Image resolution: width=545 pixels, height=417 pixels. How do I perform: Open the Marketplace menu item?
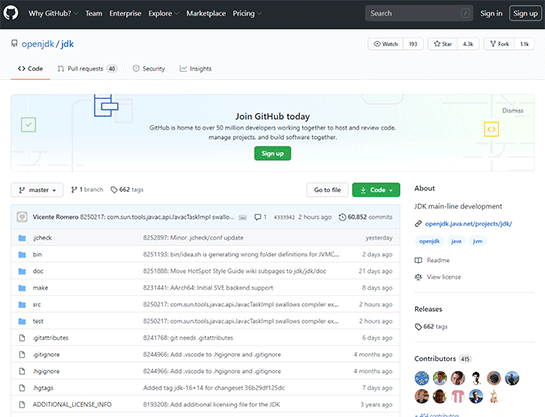206,14
